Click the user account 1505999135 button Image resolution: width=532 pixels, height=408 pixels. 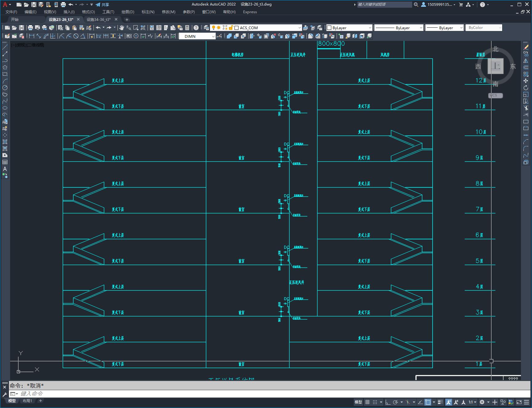point(438,5)
